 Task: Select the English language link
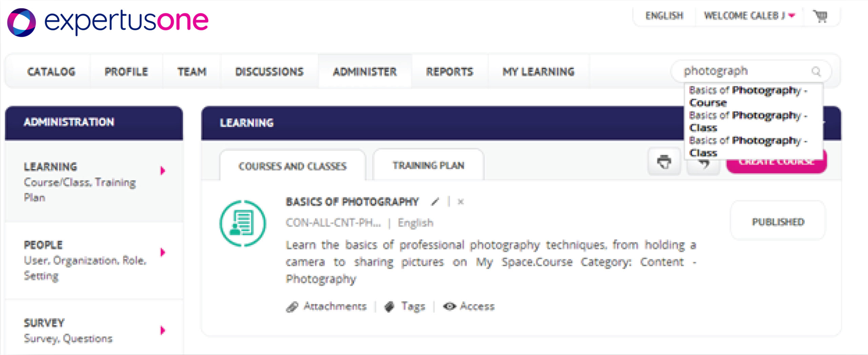coord(664,16)
